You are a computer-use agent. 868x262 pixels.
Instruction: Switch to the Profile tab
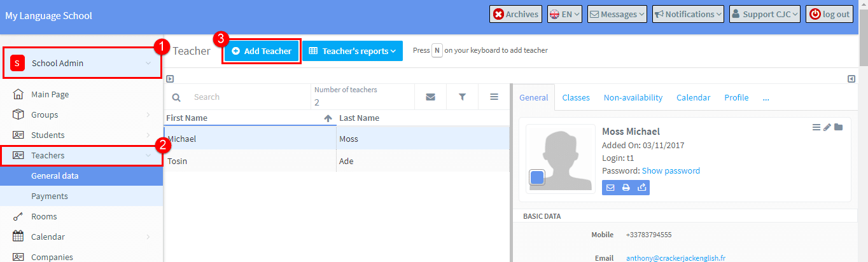(x=736, y=98)
